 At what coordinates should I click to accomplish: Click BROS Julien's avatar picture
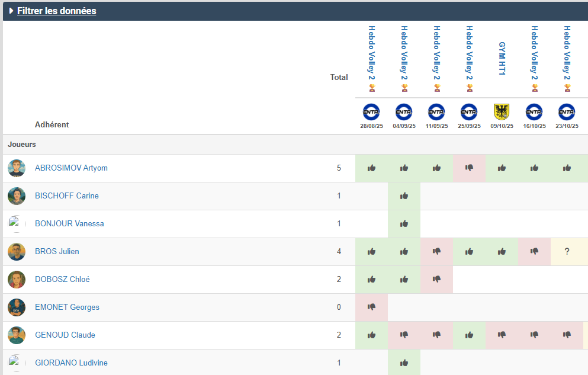17,252
